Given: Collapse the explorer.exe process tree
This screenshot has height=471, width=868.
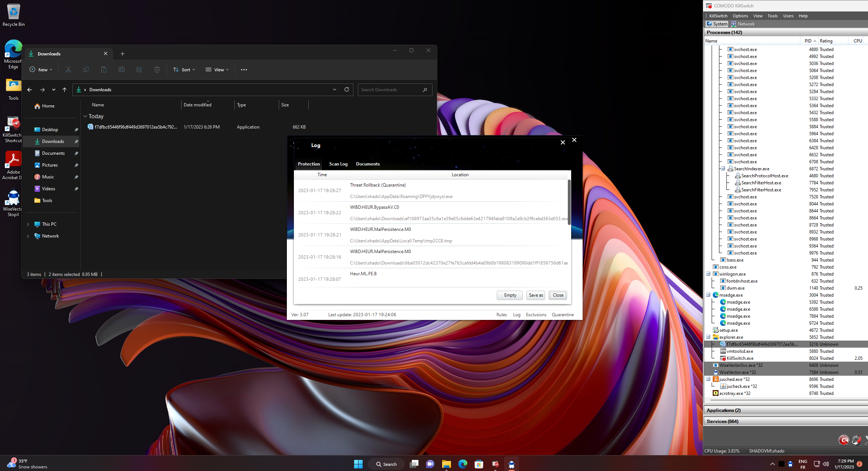Looking at the screenshot, I should [708, 337].
